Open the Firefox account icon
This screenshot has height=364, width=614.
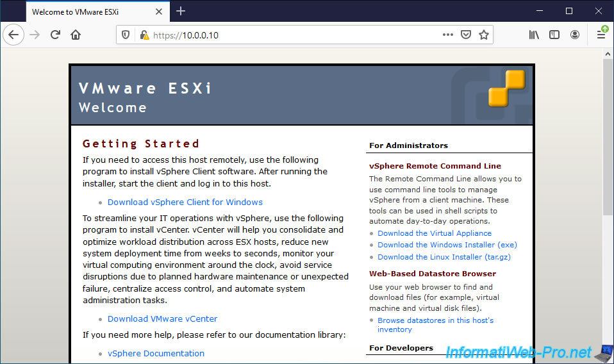point(575,35)
